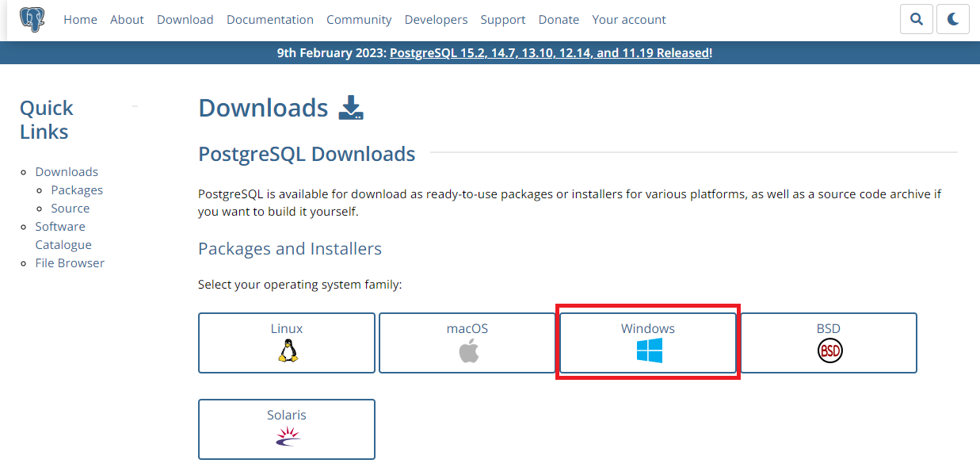
Task: Open the About menu item
Action: (x=127, y=19)
